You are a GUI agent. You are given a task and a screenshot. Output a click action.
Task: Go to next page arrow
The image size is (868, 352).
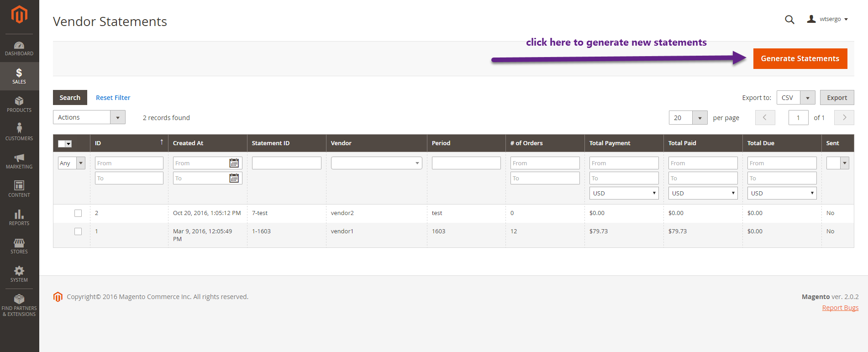[844, 117]
